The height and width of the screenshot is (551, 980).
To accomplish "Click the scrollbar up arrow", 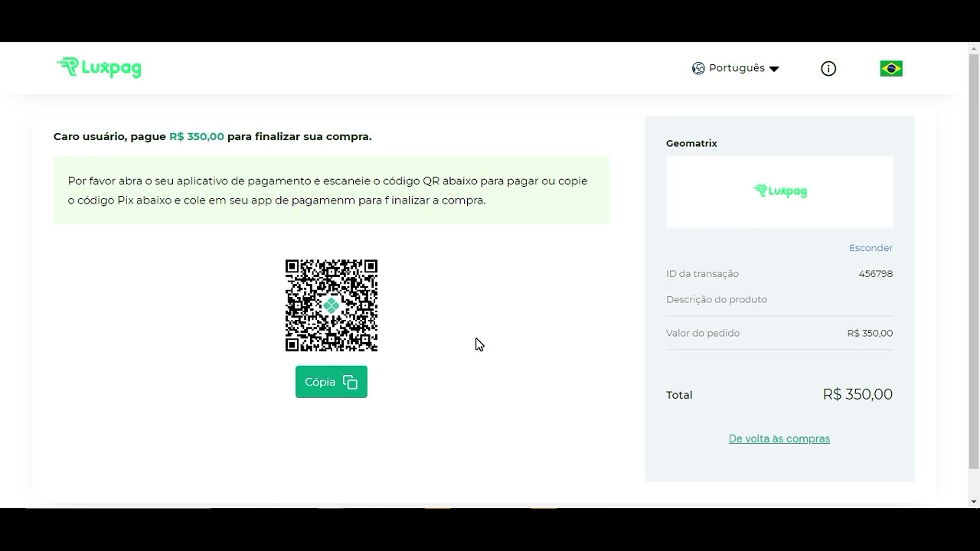I will [974, 48].
